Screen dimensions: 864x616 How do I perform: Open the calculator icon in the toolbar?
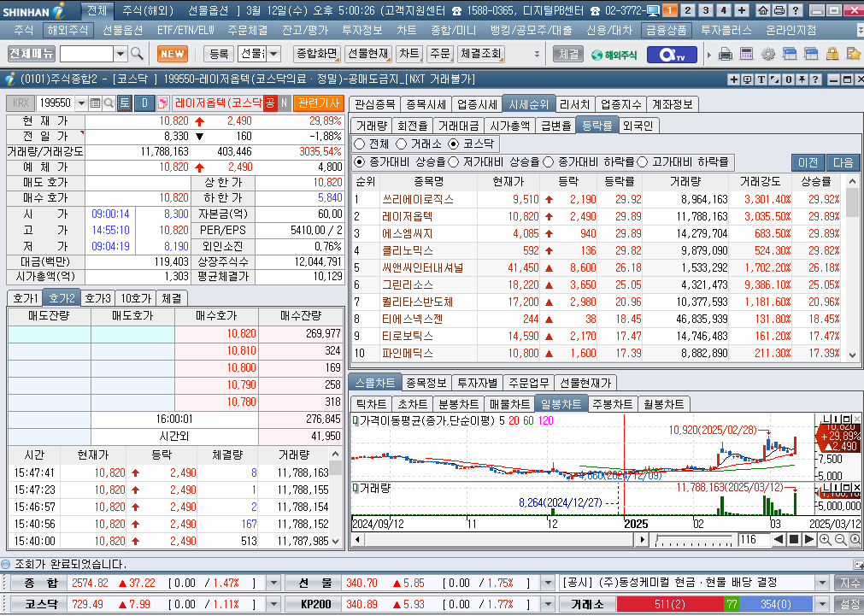[x=747, y=54]
